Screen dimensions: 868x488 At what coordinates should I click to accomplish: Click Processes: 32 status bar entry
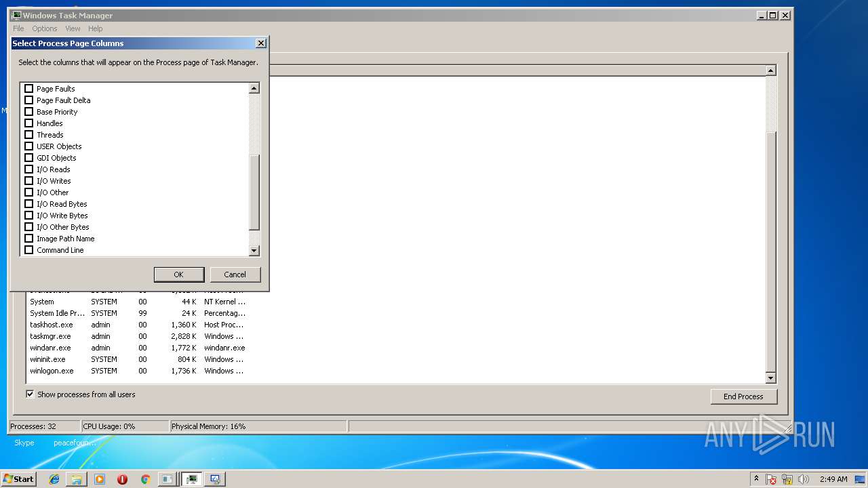coord(44,426)
